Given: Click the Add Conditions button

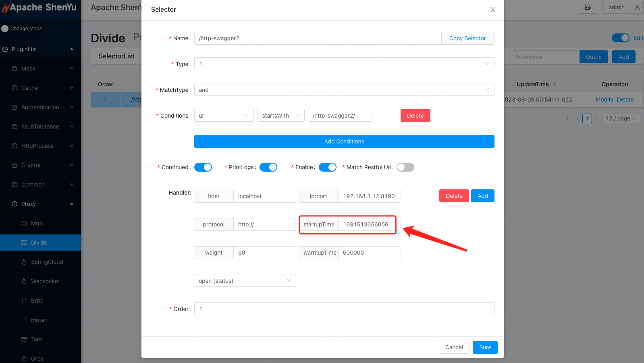Looking at the screenshot, I should point(344,141).
